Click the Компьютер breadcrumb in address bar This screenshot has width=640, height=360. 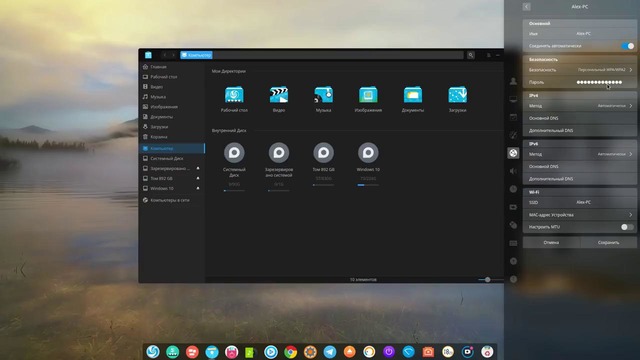tap(196, 55)
